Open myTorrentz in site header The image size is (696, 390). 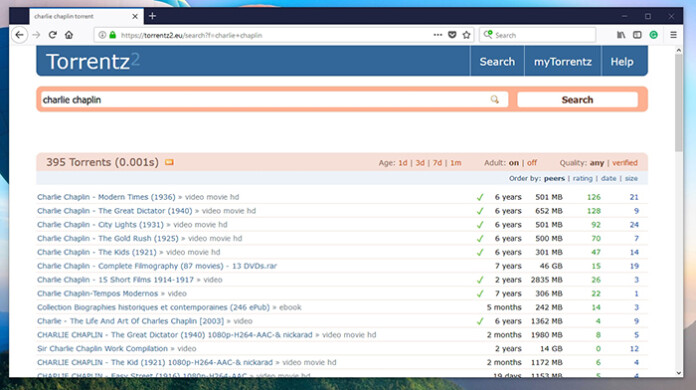pyautogui.click(x=563, y=62)
